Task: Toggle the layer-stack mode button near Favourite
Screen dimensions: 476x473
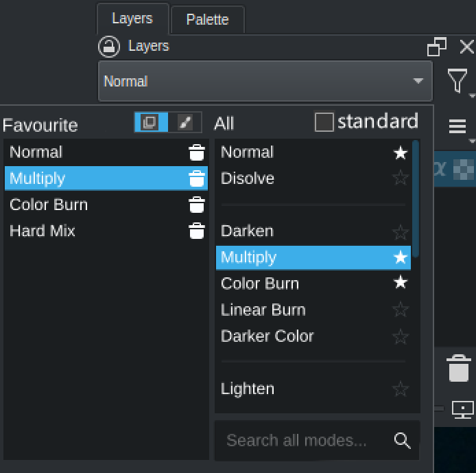Action: coord(150,122)
